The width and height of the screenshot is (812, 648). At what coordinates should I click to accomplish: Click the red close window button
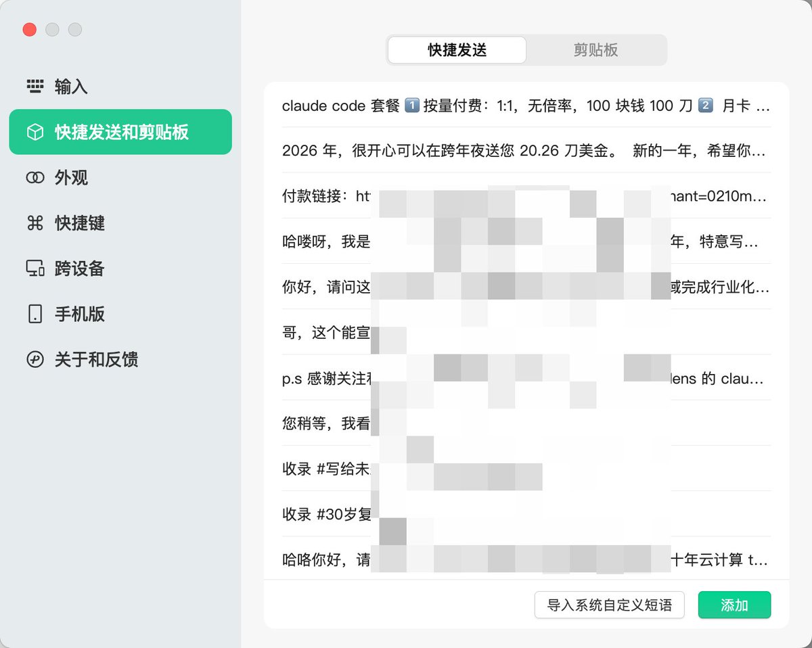pos(29,30)
